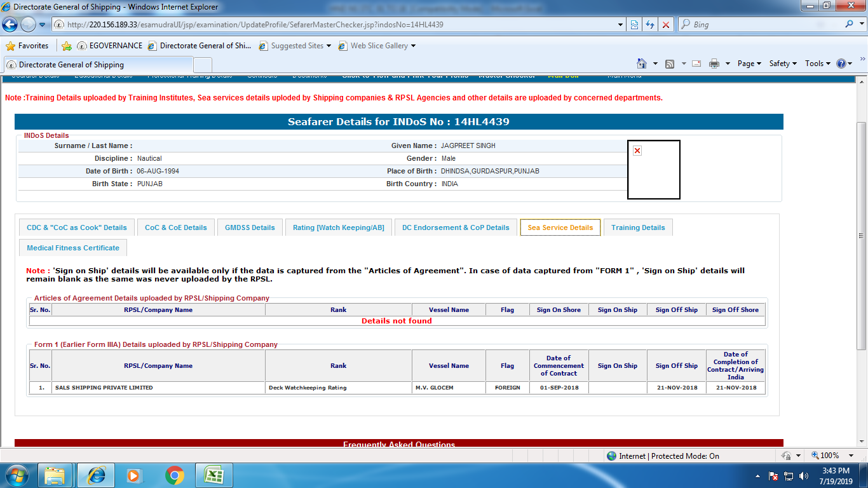Click the address bar URL field
The width and height of the screenshot is (868, 488).
(337, 25)
